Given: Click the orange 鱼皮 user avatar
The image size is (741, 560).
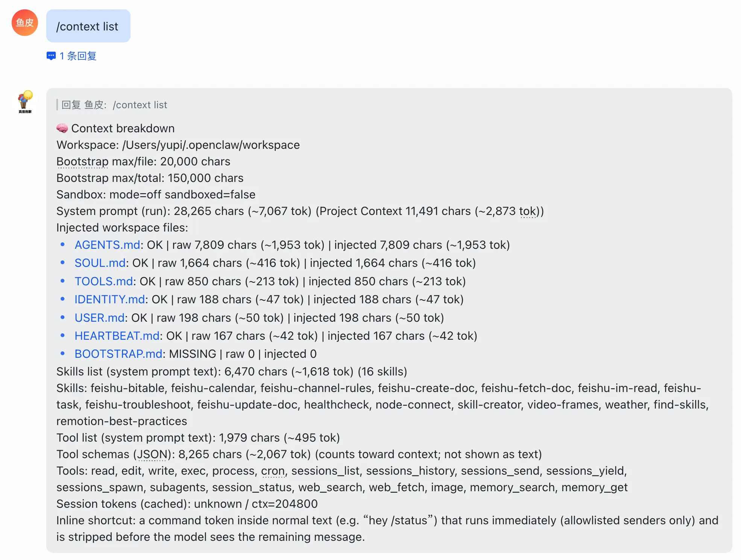Looking at the screenshot, I should tap(25, 23).
